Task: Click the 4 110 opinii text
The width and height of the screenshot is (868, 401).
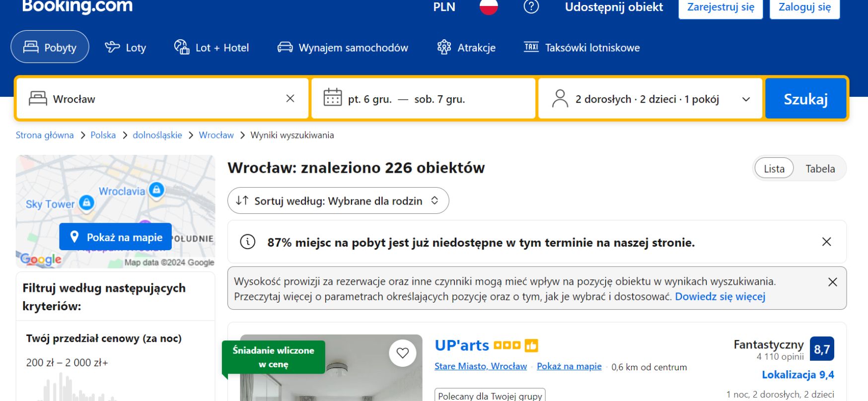Action: point(780,356)
